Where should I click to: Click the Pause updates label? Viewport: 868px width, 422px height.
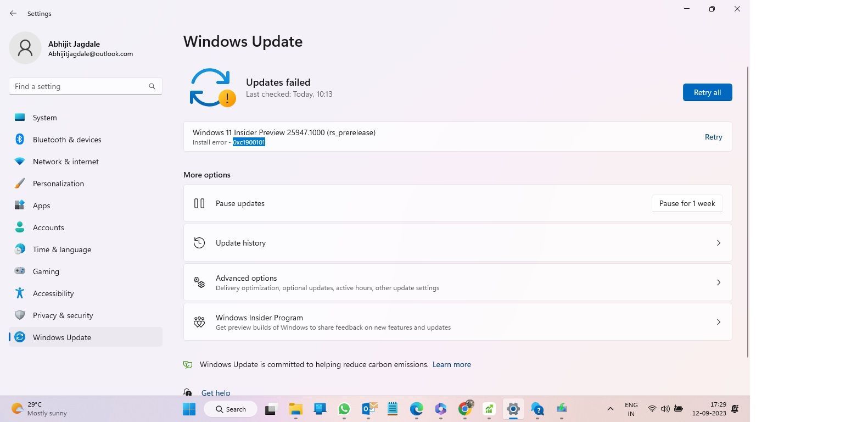point(240,203)
